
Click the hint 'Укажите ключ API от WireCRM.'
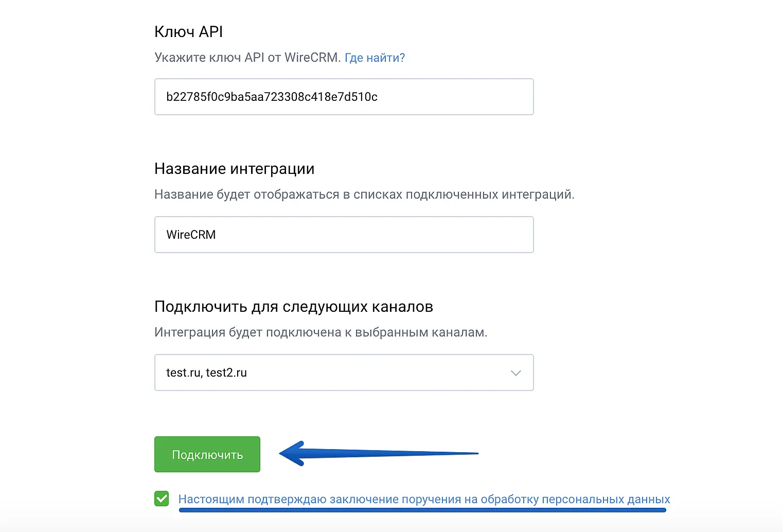pyautogui.click(x=247, y=58)
